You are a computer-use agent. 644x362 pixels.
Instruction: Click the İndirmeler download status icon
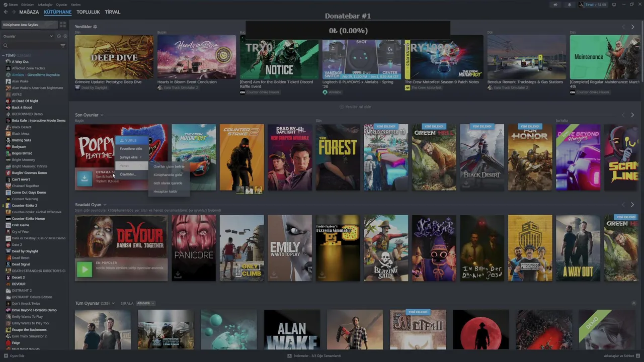[x=289, y=356]
